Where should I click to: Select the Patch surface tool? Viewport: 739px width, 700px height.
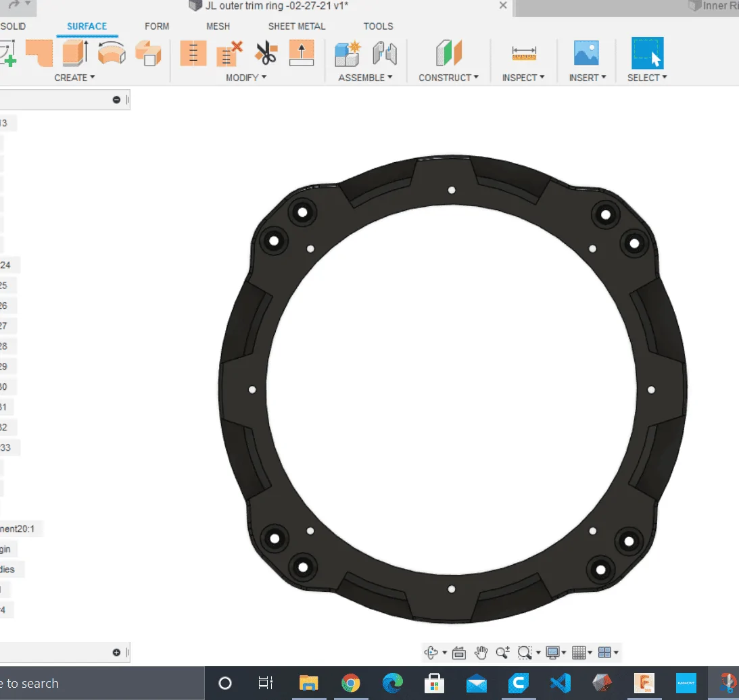click(x=39, y=53)
